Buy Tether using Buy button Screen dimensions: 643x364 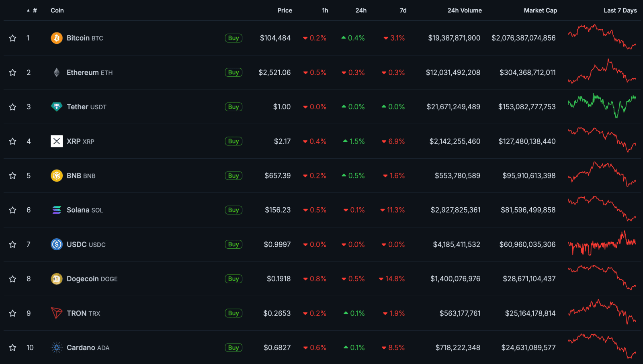click(x=233, y=107)
